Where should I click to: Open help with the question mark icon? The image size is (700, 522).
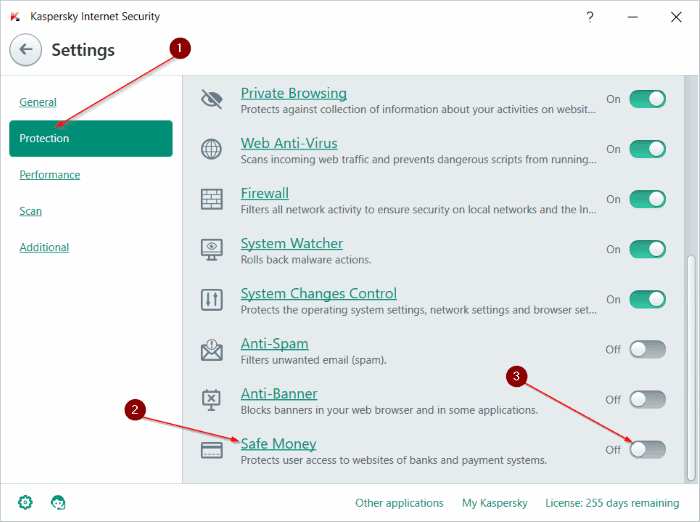pyautogui.click(x=590, y=17)
